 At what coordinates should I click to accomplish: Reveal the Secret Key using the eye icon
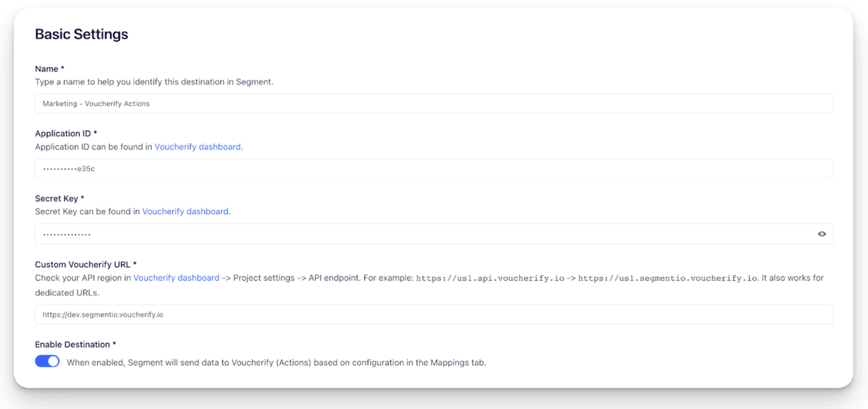click(x=821, y=234)
